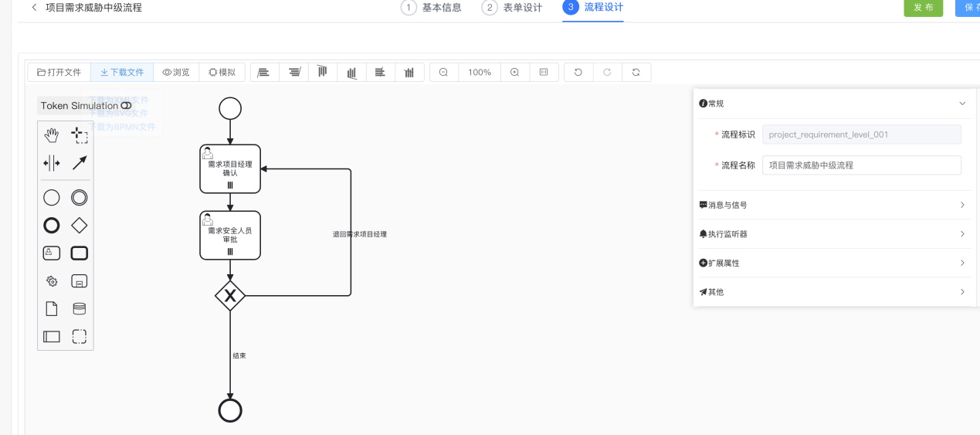Click the 100% zoom level display
The height and width of the screenshot is (435, 980).
480,72
